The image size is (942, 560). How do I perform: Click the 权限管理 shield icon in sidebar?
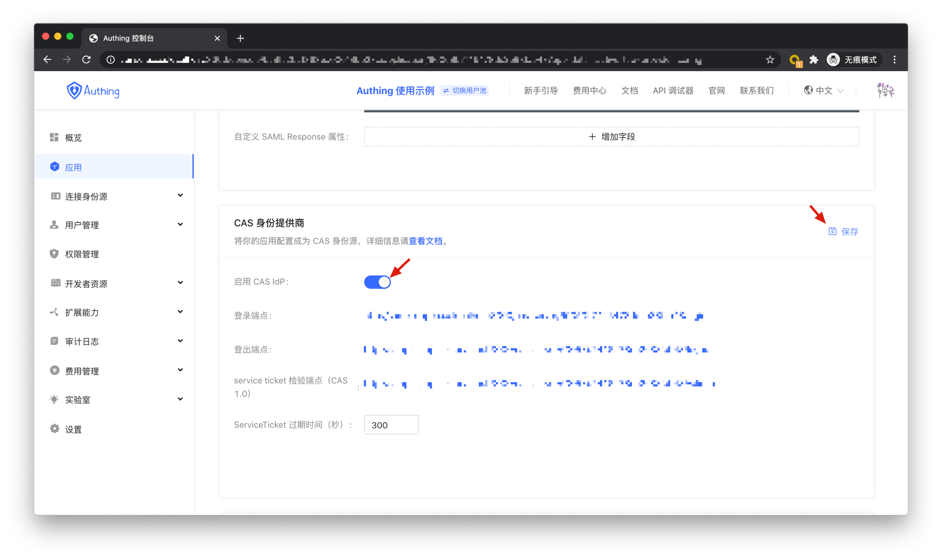[54, 254]
